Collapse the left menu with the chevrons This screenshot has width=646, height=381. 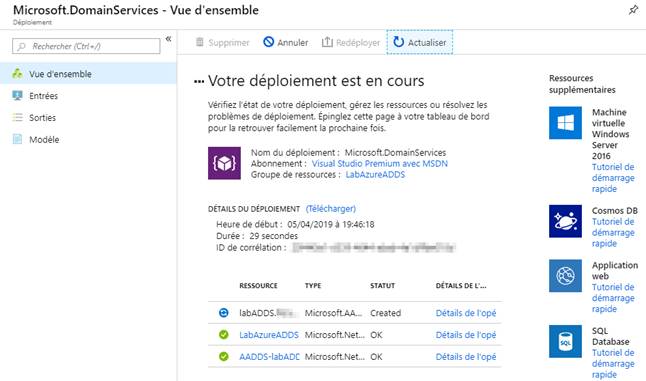169,39
